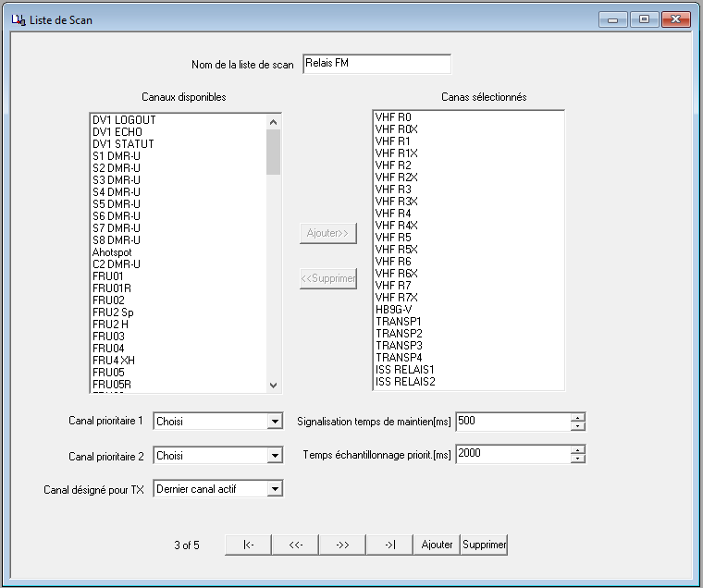Go to first scan list record
The image size is (703, 588).
[x=249, y=545]
